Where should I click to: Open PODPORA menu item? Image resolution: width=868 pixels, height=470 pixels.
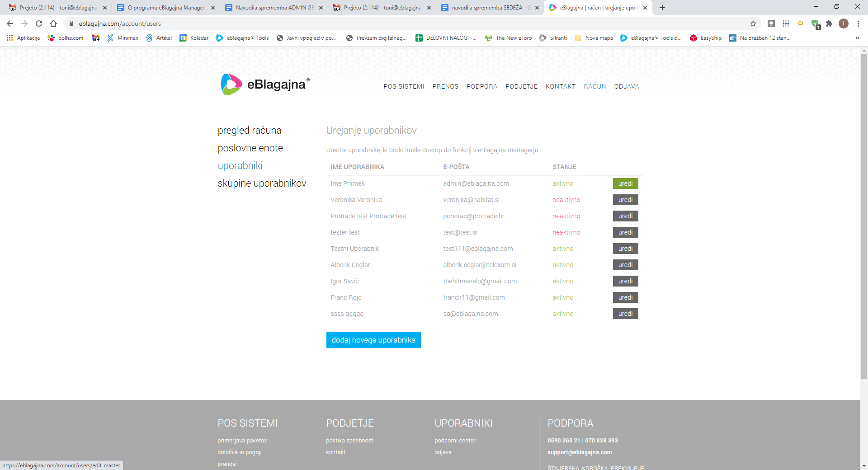coord(482,86)
